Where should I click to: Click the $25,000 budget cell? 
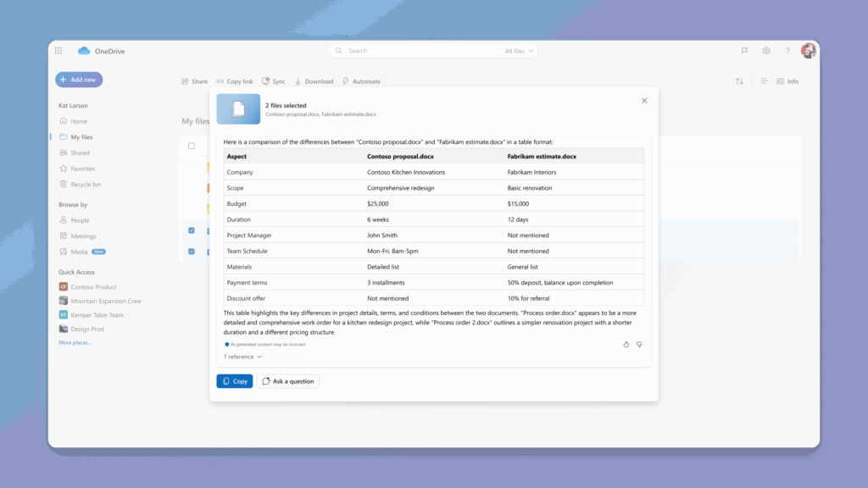[x=378, y=203]
